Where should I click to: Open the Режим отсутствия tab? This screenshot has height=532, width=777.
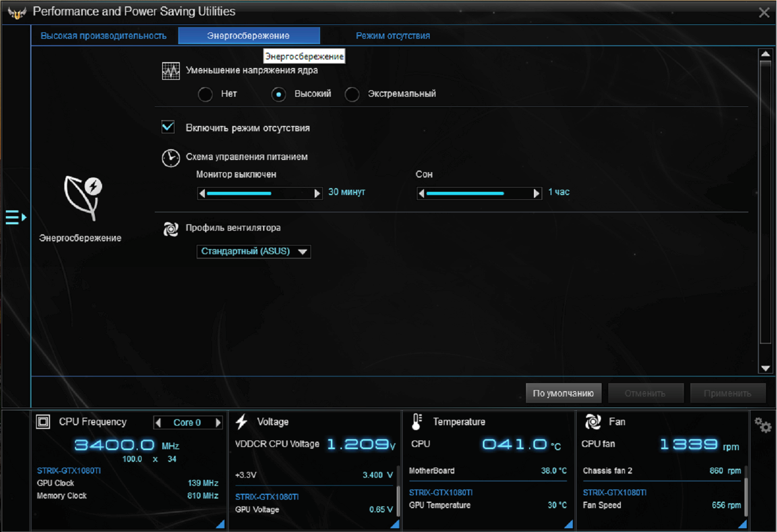click(x=393, y=36)
